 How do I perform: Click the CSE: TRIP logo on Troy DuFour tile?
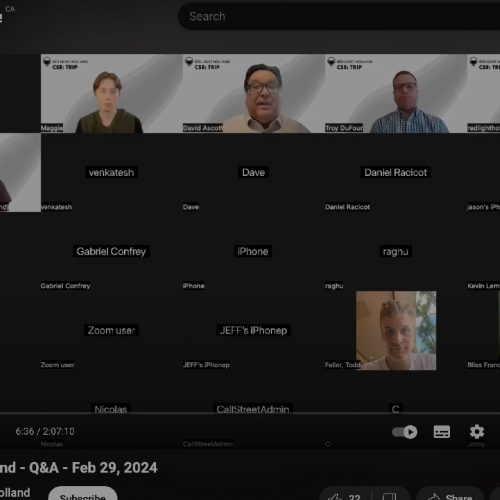(349, 64)
